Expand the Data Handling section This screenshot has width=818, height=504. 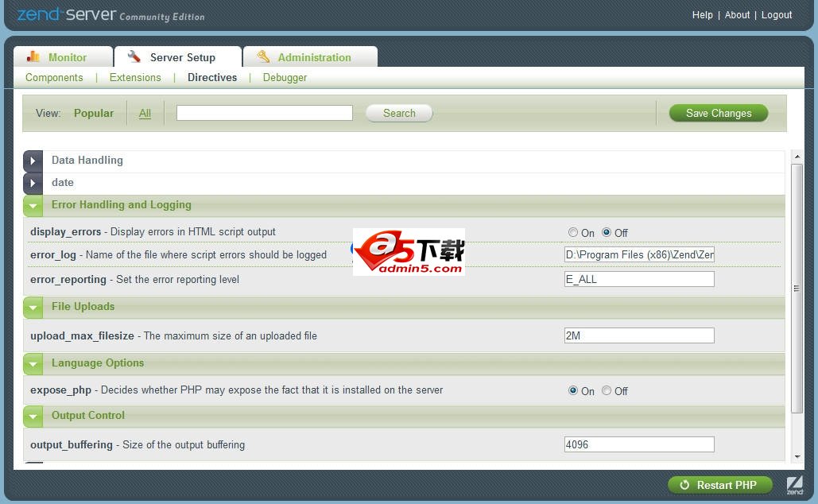tap(33, 160)
